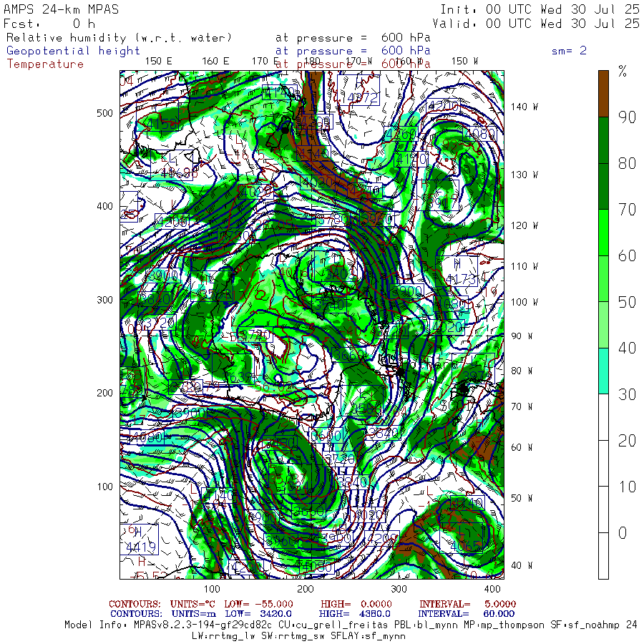Click the colorbar label '10'
Screen dimensions: 644x644
coord(627,487)
